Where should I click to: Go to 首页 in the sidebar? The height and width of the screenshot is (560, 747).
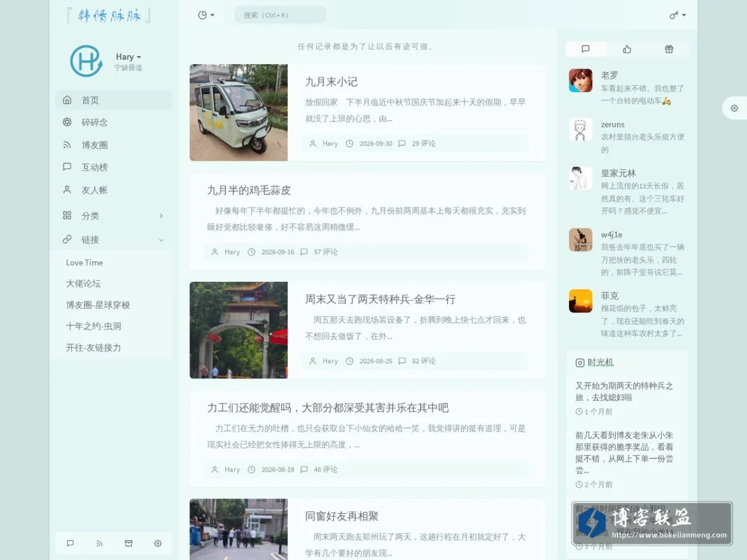point(113,100)
